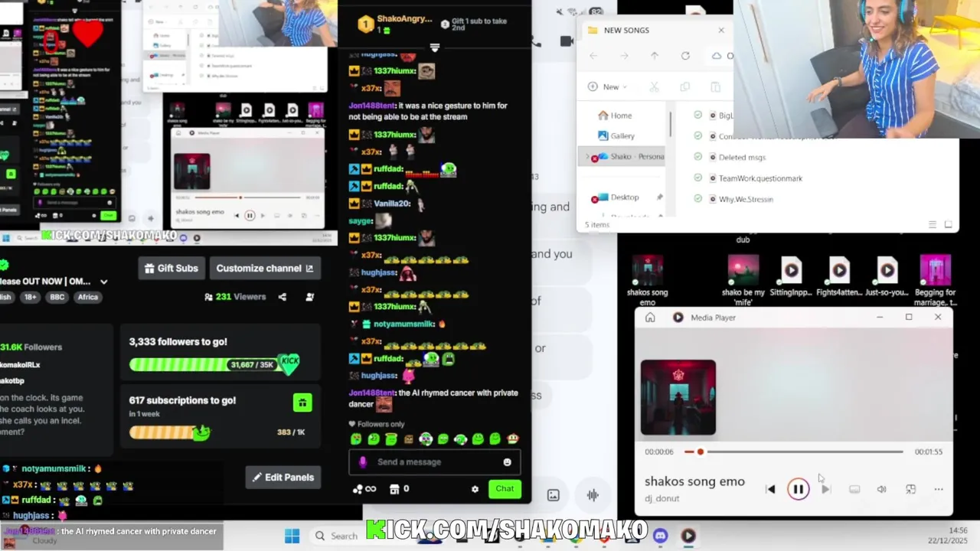Open Windows Start menu

pyautogui.click(x=292, y=536)
